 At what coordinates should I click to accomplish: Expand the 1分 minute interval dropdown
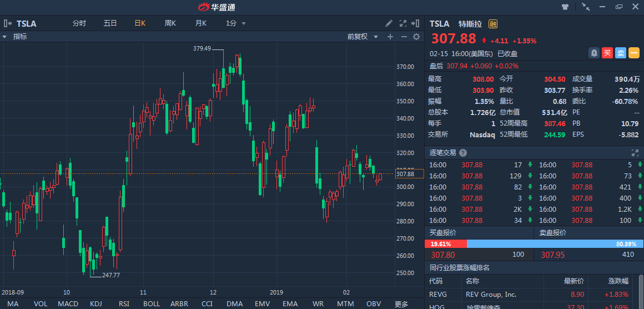[235, 23]
